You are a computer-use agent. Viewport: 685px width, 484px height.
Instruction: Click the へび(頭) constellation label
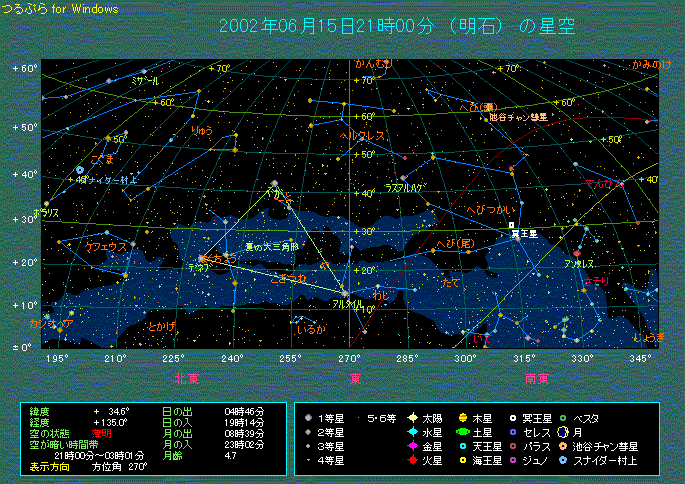click(478, 107)
